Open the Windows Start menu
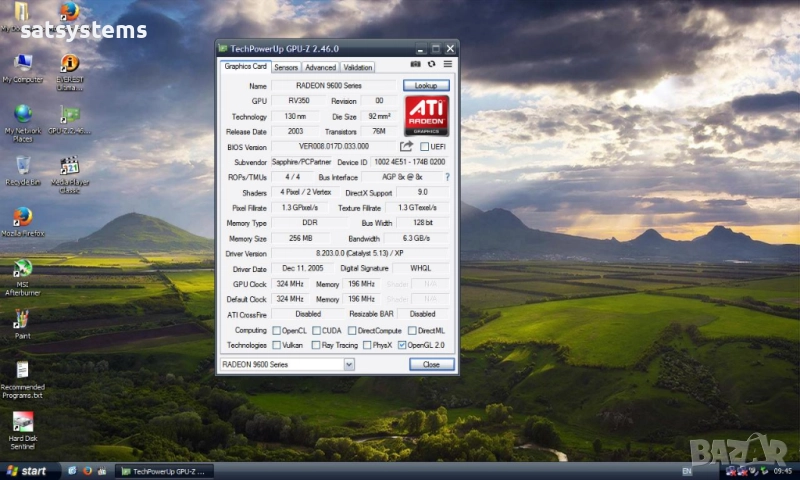 point(28,470)
